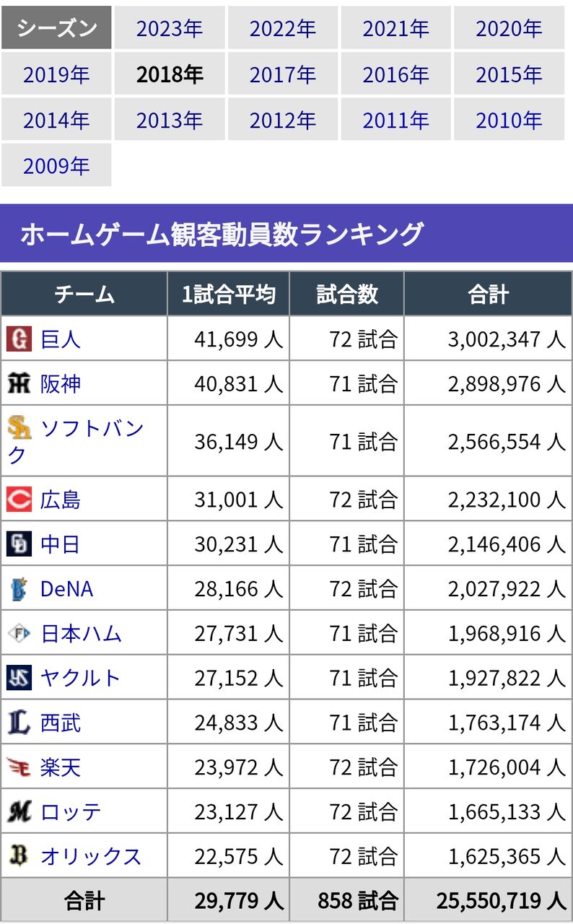This screenshot has width=573, height=924.
Task: Select the 2015年 season tab
Action: 509,74
